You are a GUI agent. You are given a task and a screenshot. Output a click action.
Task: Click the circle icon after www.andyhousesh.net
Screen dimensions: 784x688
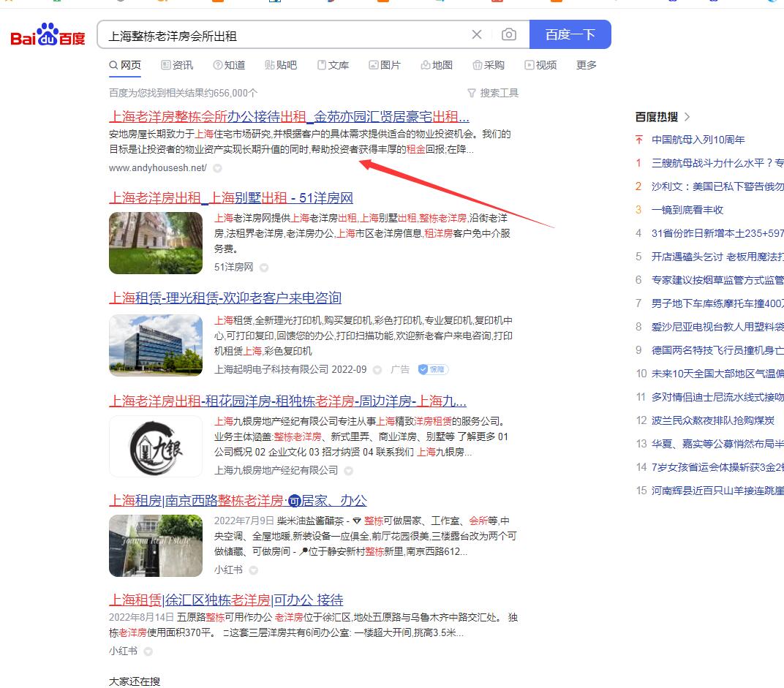(x=216, y=167)
